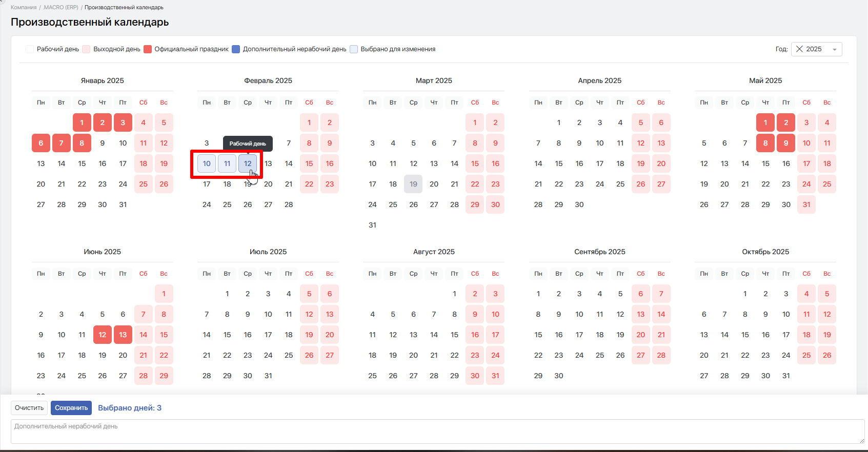Click the blue Дополнительный нерабочий день legend swatch
The height and width of the screenshot is (452, 868).
[x=236, y=49]
